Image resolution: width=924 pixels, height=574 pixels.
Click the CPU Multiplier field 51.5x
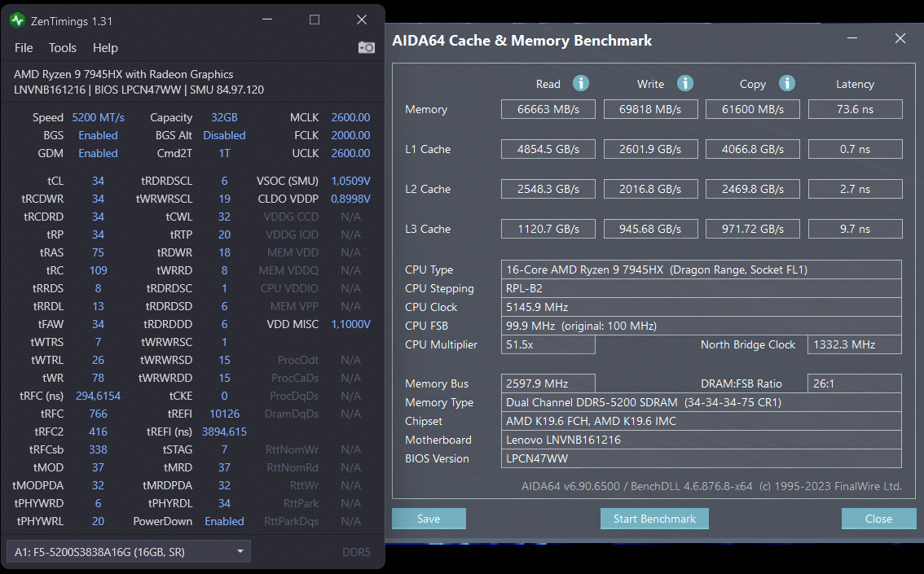point(548,344)
